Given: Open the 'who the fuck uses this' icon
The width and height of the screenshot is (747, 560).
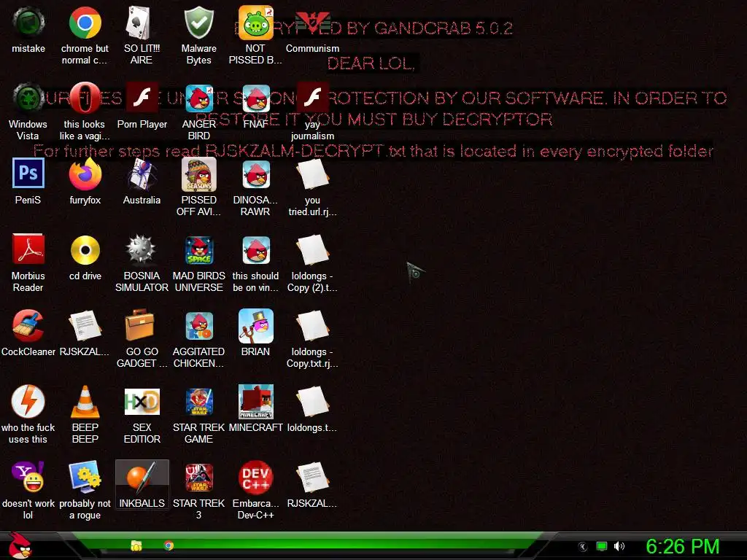Looking at the screenshot, I should (28, 402).
